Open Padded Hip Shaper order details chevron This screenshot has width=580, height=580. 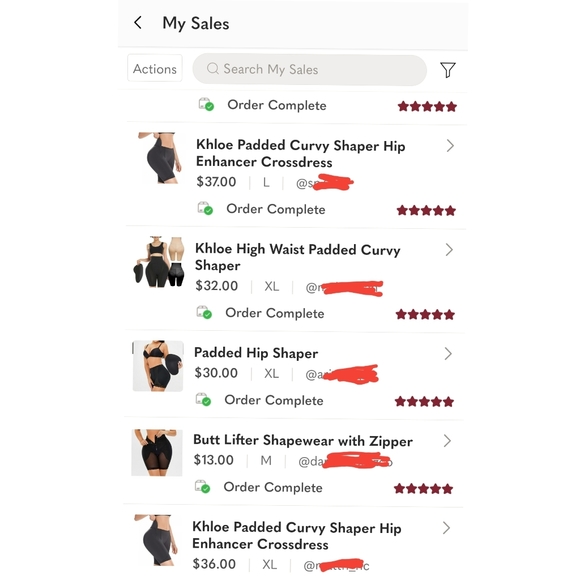pyautogui.click(x=448, y=354)
